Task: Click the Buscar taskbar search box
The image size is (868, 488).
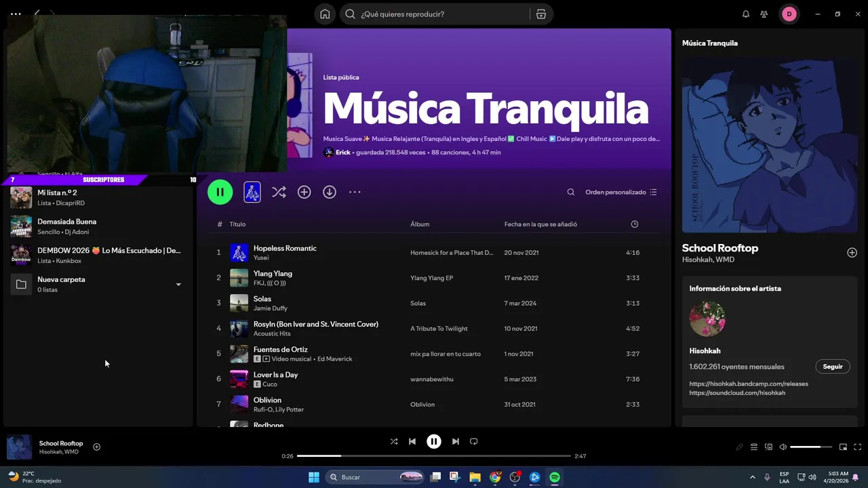Action: point(376,477)
